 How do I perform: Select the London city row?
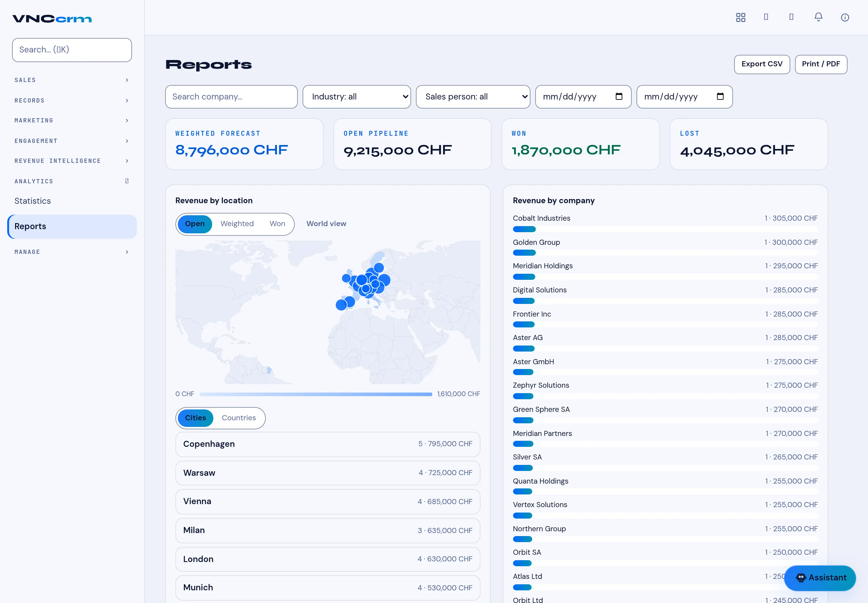tap(328, 559)
